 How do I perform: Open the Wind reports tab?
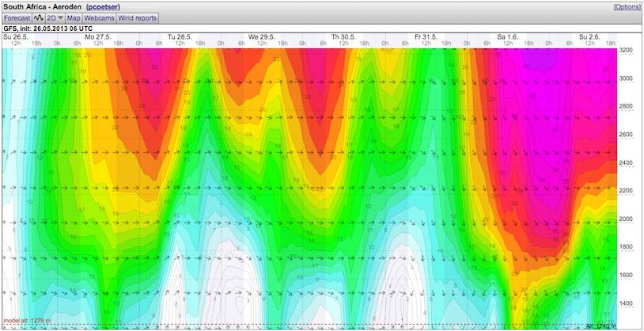pyautogui.click(x=137, y=18)
